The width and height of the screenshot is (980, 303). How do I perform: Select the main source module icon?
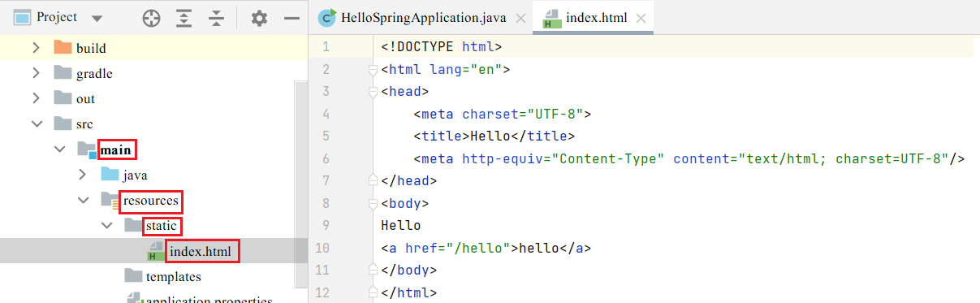click(x=87, y=149)
